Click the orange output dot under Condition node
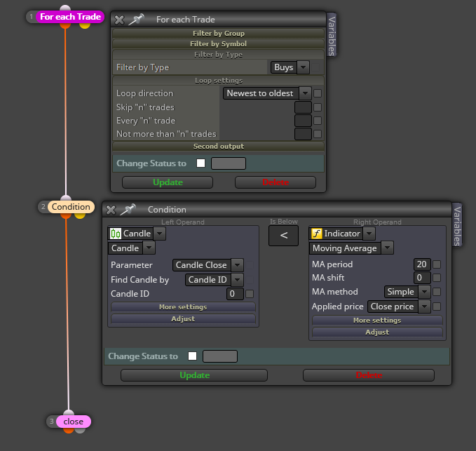 click(x=66, y=215)
